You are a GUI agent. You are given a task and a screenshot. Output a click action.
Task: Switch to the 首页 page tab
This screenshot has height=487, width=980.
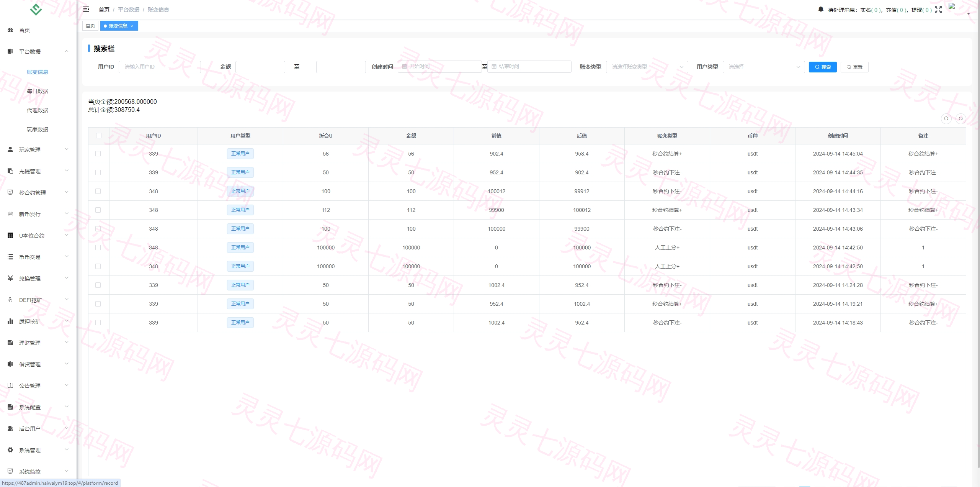[90, 26]
